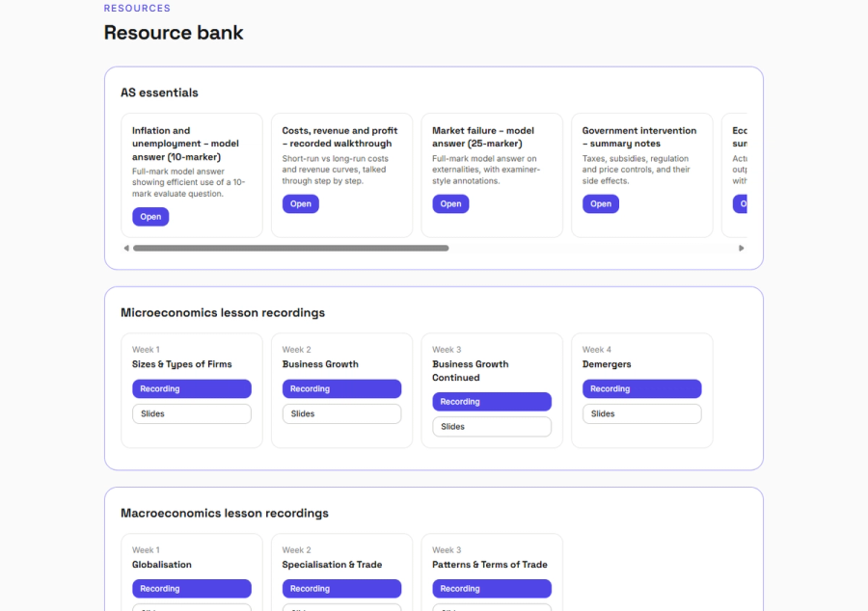Click the Microeconomics lesson recordings heading

tap(223, 312)
